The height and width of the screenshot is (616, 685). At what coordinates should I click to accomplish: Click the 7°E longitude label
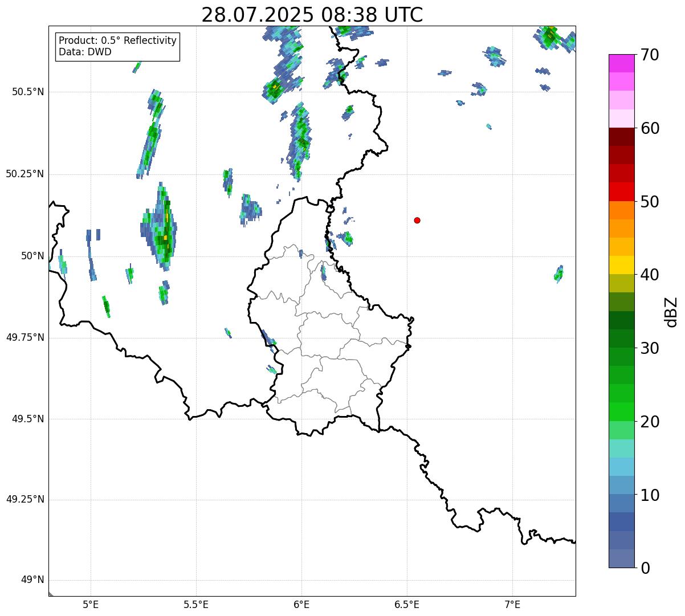click(512, 604)
